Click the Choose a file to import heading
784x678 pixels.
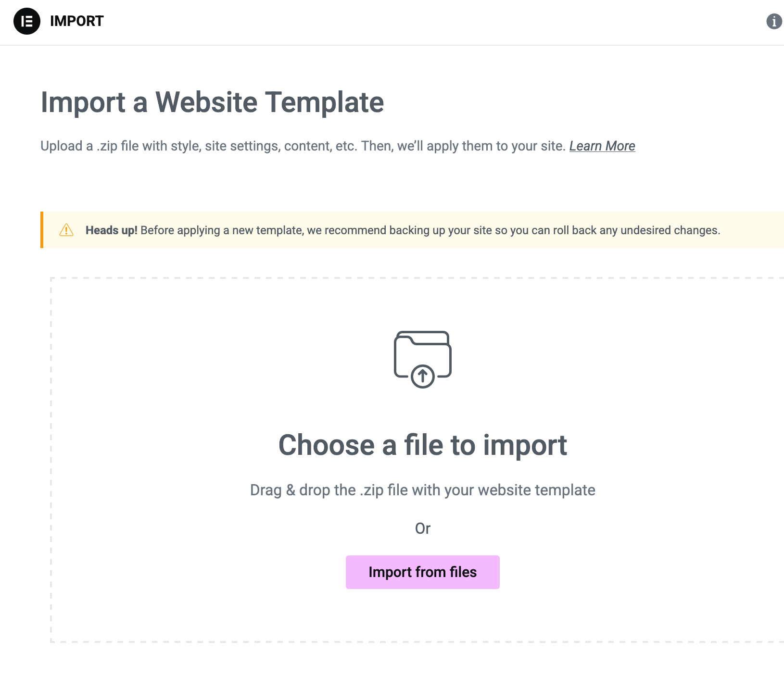click(423, 445)
